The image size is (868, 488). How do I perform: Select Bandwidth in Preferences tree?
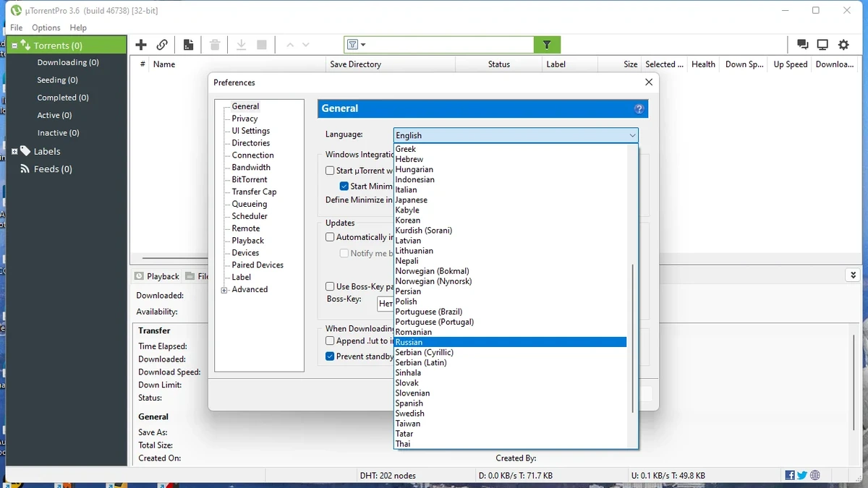pyautogui.click(x=251, y=167)
